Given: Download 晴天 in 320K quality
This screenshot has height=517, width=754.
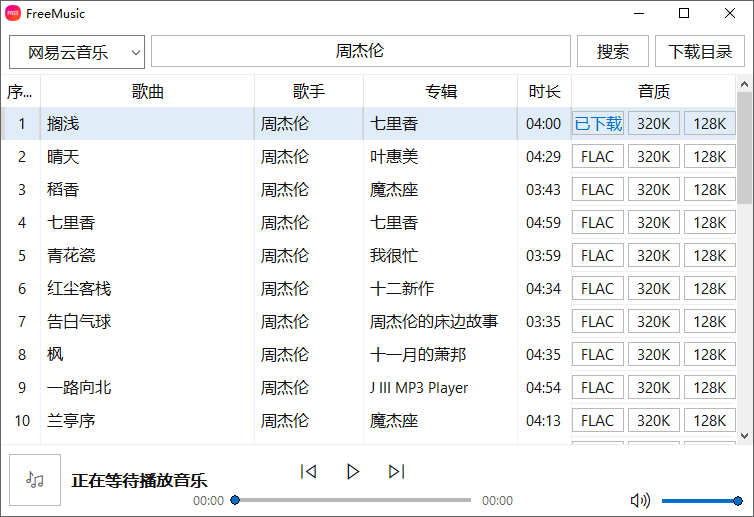Looking at the screenshot, I should [653, 156].
